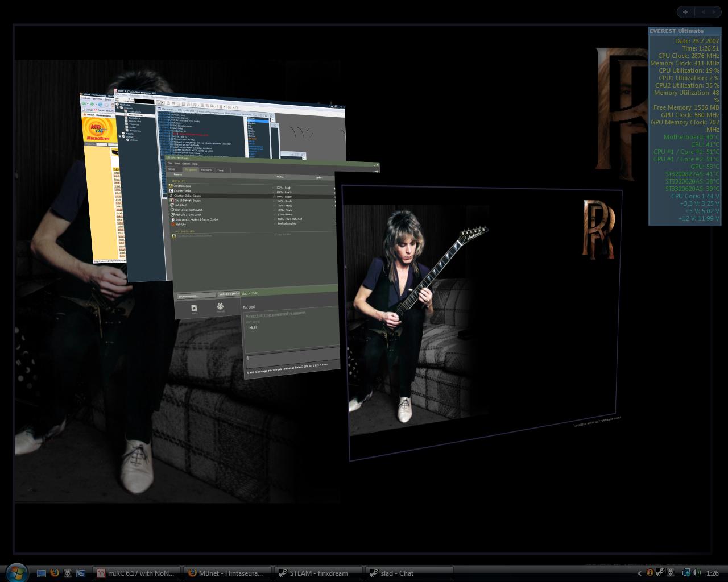The width and height of the screenshot is (728, 582).
Task: Click the Steam icon in system tray
Action: pyautogui.click(x=661, y=573)
